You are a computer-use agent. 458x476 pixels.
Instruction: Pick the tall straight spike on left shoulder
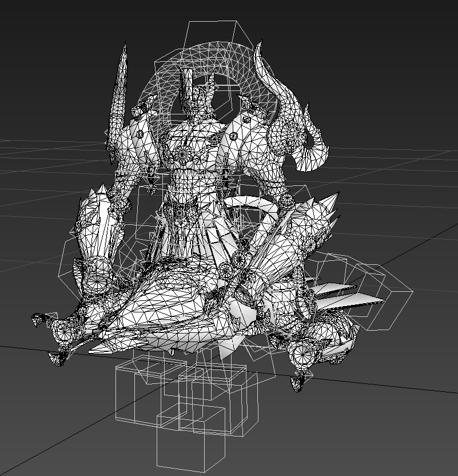click(119, 102)
